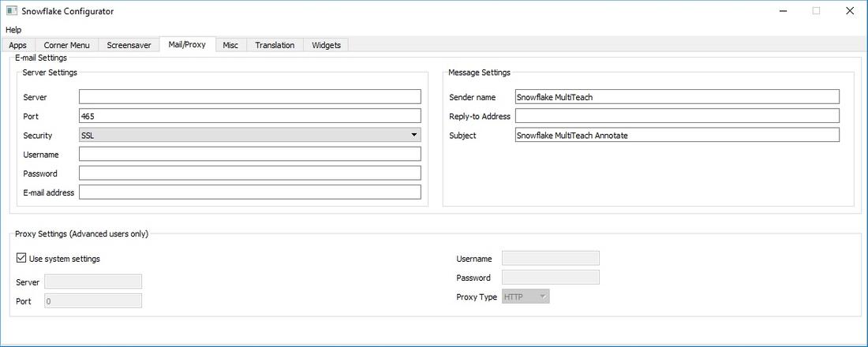Focus the Reply-to Address field

pos(676,116)
